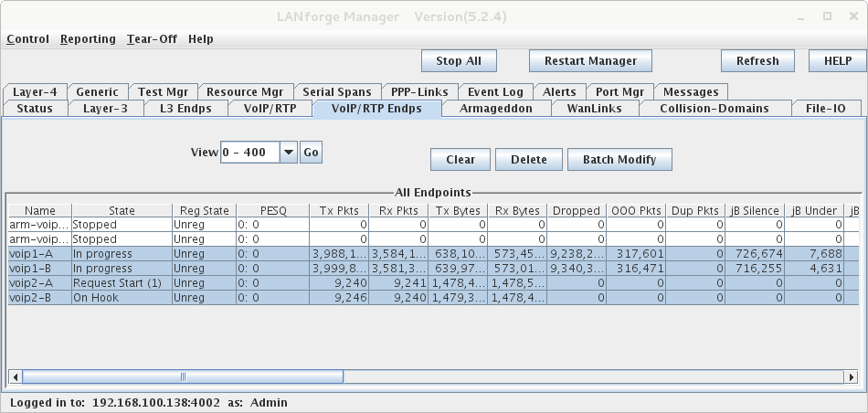
Task: Click the horizontal scrollbar left arrow
Action: [x=16, y=377]
